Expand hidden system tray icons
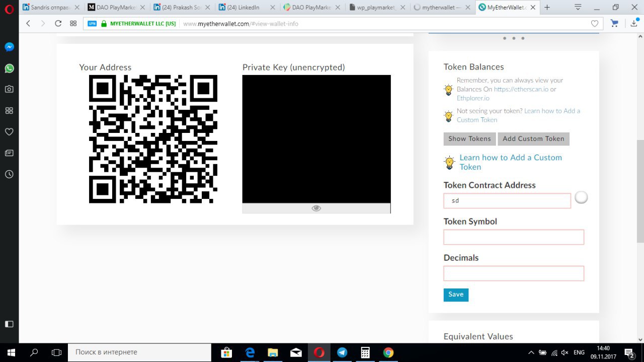Screen dimensions: 644x362 [x=531, y=352]
